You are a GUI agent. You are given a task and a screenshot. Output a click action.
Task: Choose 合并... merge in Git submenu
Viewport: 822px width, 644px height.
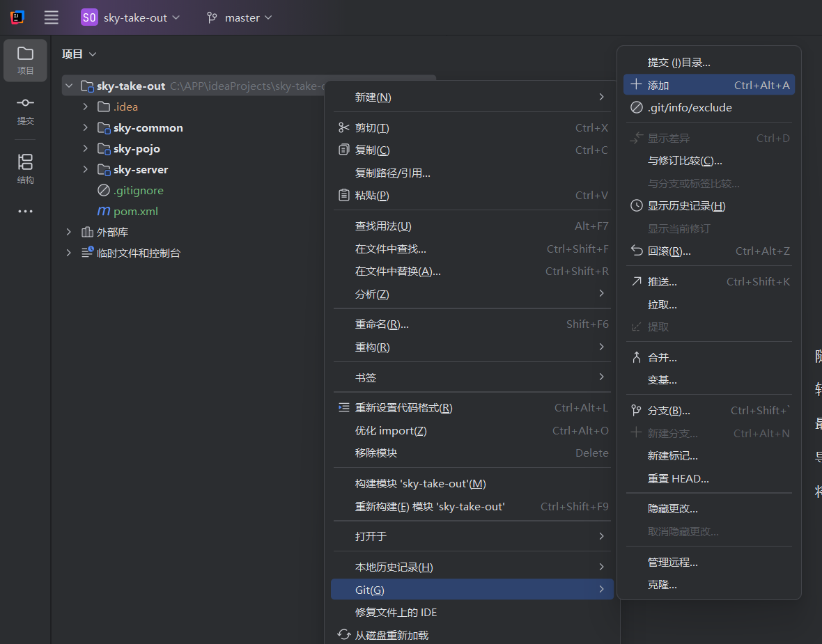[x=708, y=357]
